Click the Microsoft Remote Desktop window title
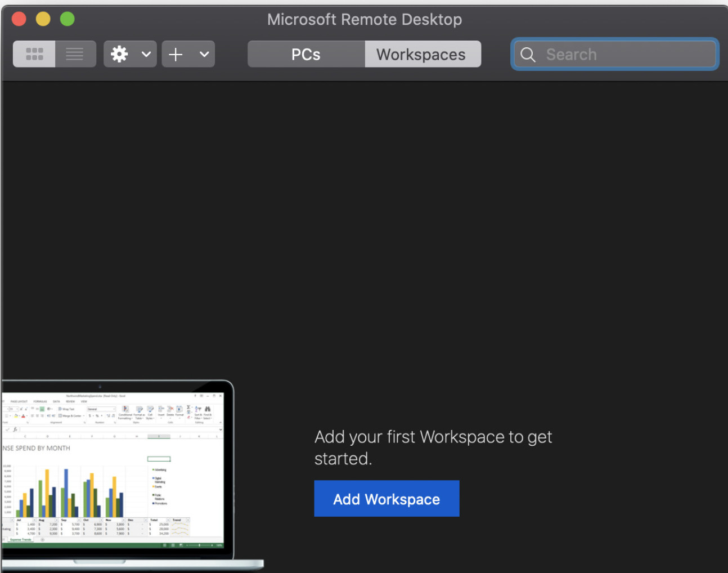This screenshot has width=728, height=573. (365, 19)
